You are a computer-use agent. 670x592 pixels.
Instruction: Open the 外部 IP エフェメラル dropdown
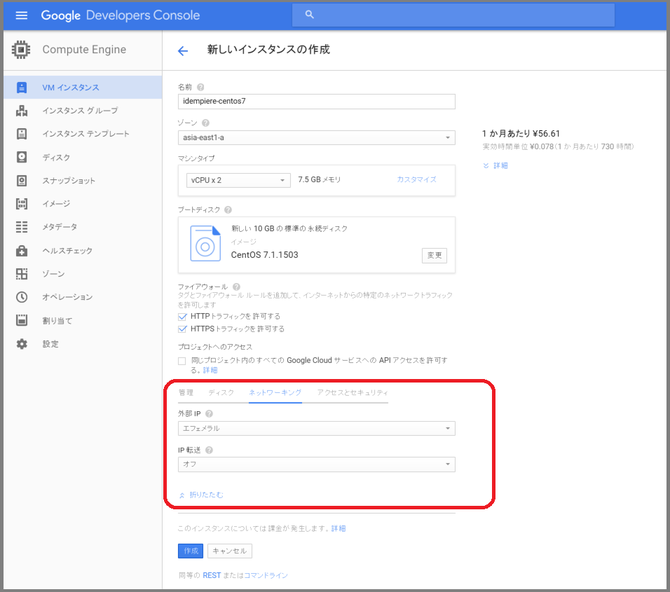317,428
